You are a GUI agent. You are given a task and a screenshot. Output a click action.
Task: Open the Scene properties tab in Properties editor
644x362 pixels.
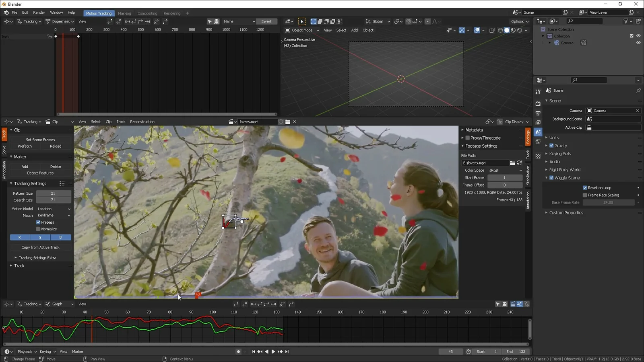click(x=538, y=132)
